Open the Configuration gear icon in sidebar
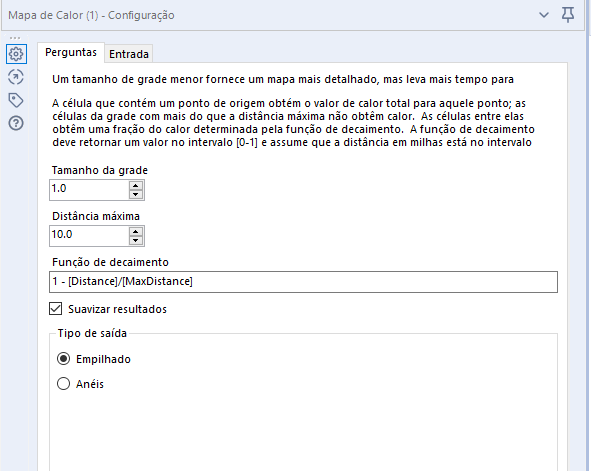This screenshot has width=591, height=471. [16, 54]
